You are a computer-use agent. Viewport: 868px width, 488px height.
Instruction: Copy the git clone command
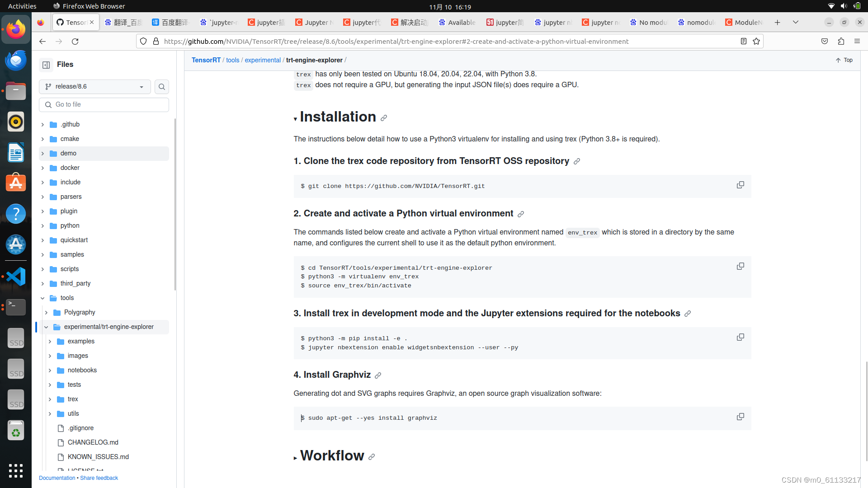(x=740, y=185)
